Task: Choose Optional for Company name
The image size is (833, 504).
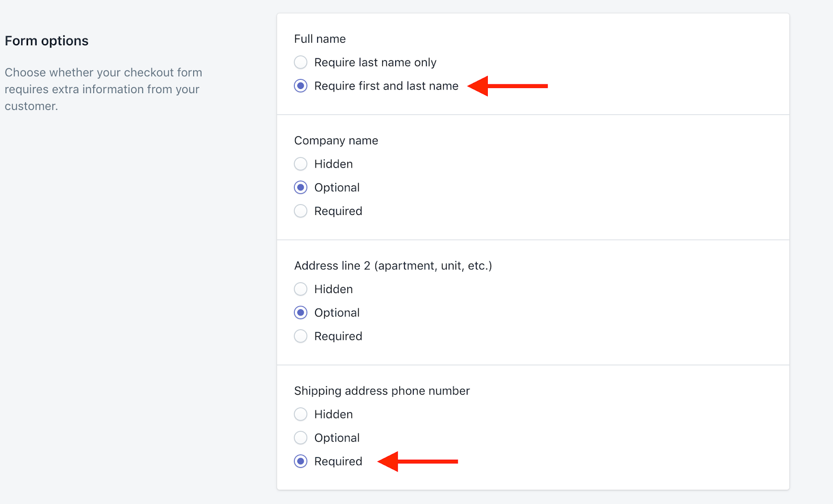Action: 300,187
